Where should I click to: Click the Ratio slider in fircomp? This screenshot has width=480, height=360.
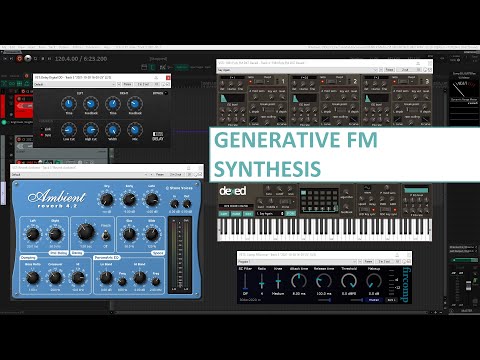pos(262,281)
